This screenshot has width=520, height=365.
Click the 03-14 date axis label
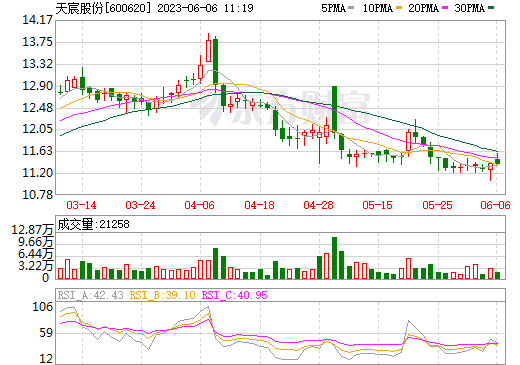[x=81, y=205]
